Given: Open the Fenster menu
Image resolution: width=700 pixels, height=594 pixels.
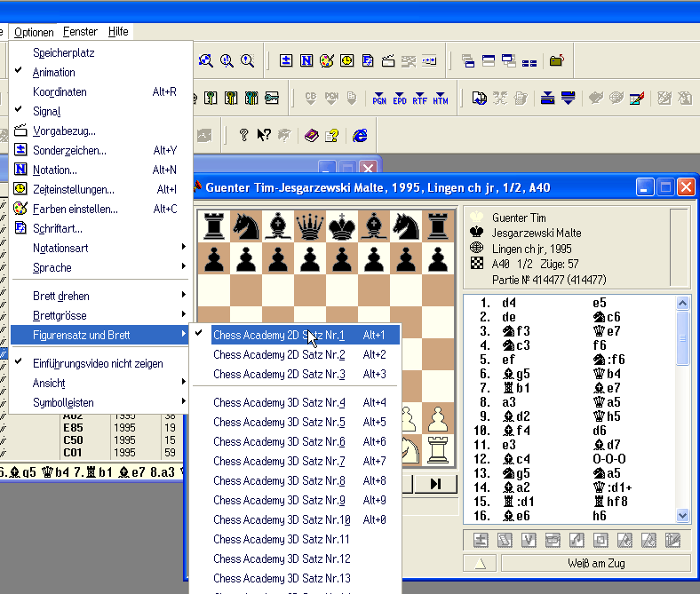Looking at the screenshot, I should (80, 32).
